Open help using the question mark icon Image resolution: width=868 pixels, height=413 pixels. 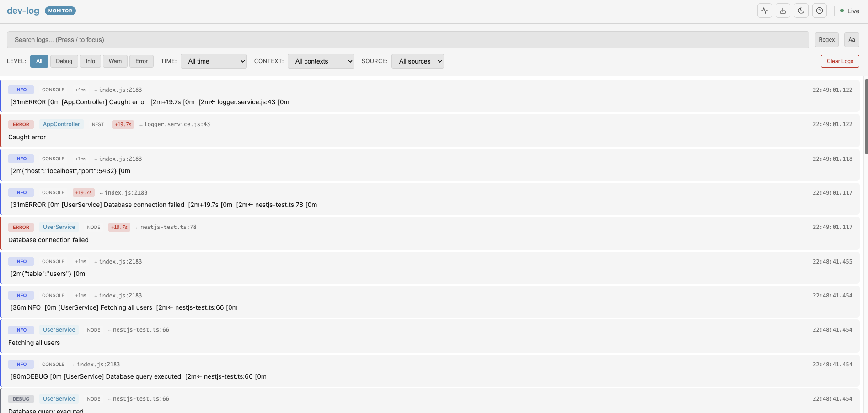tap(819, 10)
